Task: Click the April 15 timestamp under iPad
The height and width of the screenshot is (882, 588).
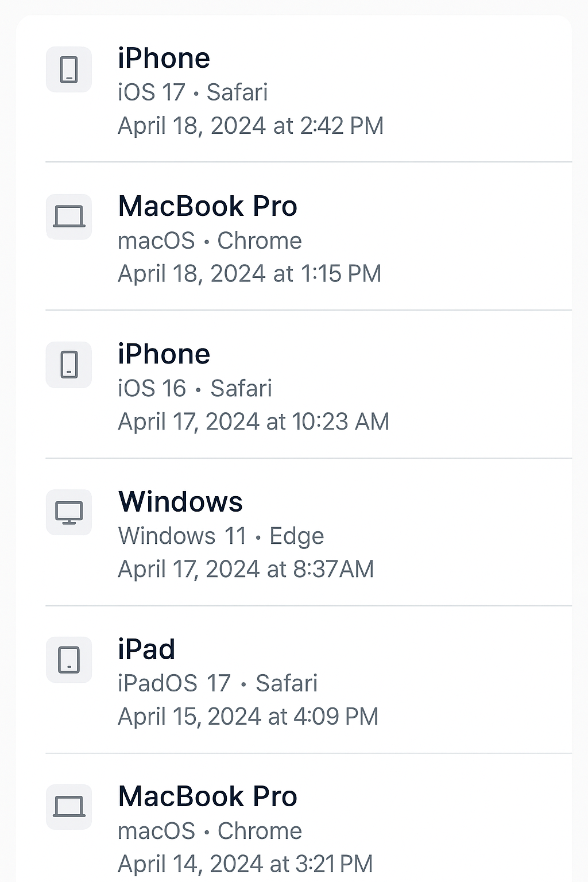Action: click(248, 715)
